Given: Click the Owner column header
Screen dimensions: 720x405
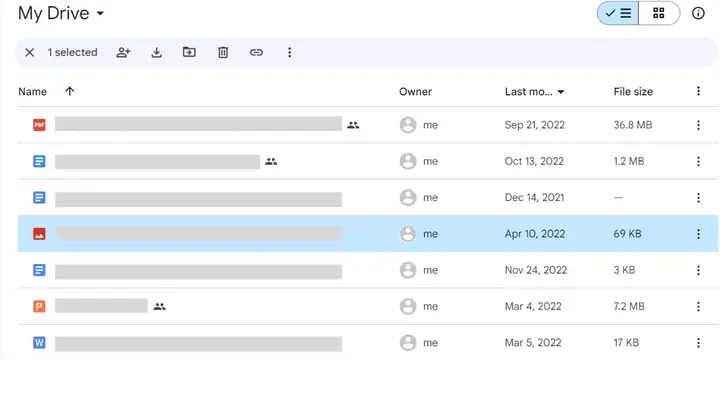Looking at the screenshot, I should [x=415, y=91].
